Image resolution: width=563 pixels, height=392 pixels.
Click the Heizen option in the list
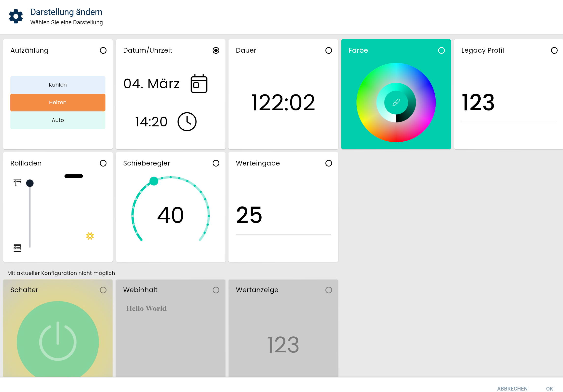click(x=58, y=103)
